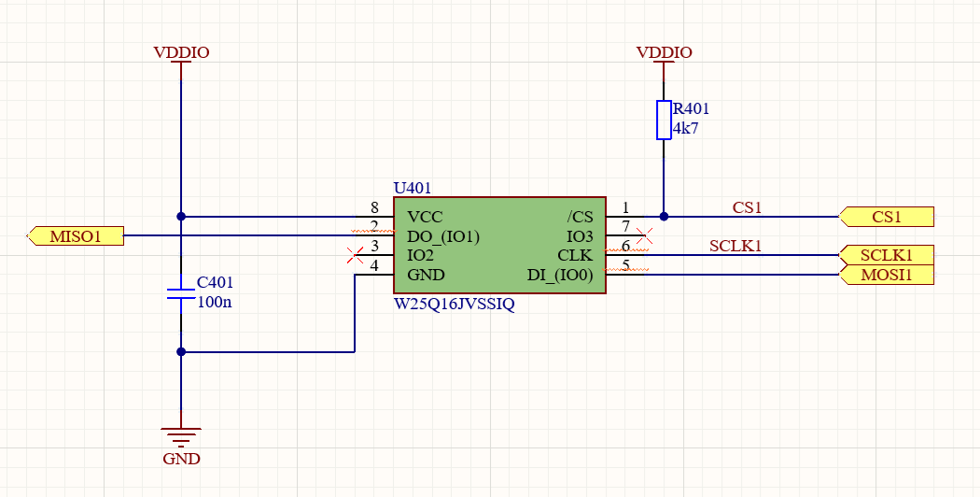
Task: Click the U401 designator label
Action: (x=412, y=188)
